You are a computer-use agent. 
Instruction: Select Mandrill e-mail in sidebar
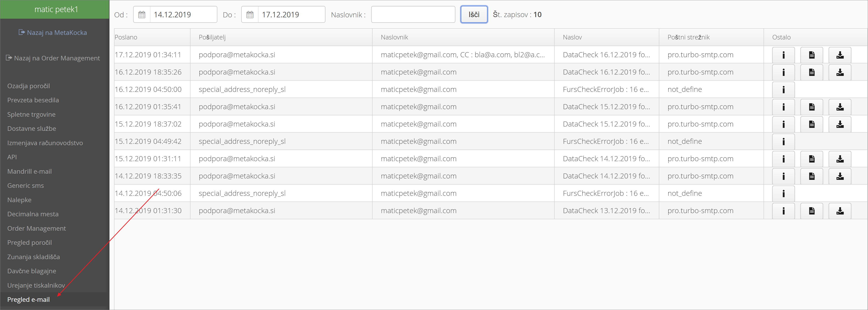(29, 171)
